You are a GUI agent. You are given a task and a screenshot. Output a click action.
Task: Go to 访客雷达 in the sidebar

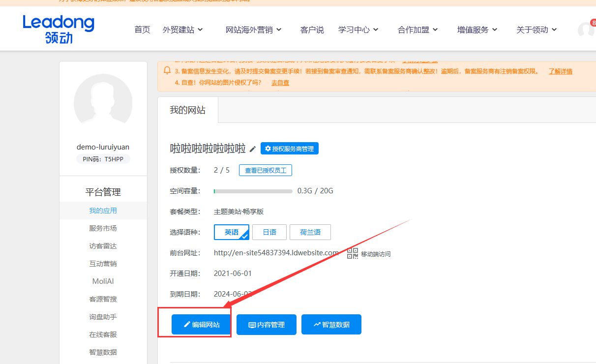click(103, 246)
